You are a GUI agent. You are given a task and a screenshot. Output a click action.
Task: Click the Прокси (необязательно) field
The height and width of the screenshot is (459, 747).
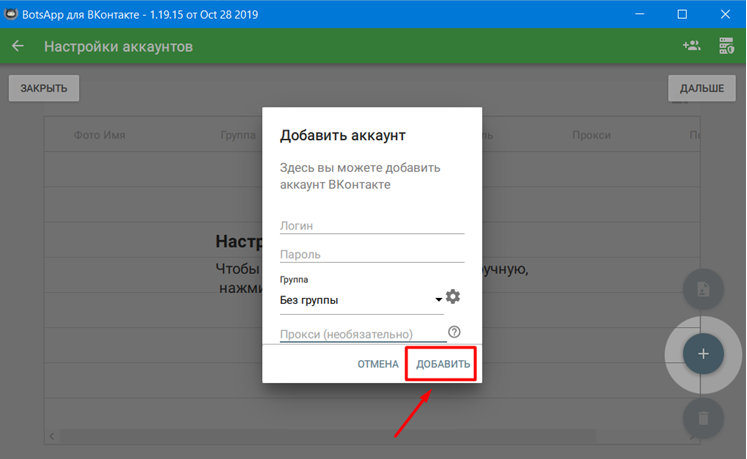click(x=363, y=334)
